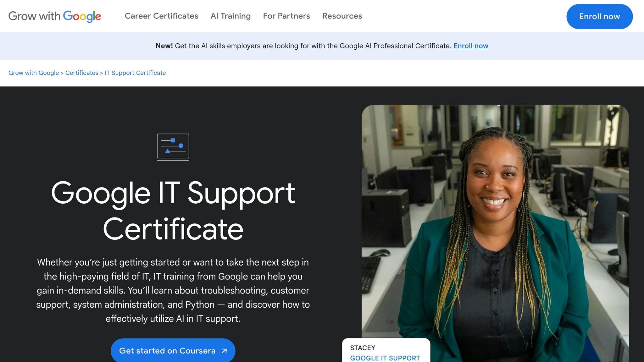The width and height of the screenshot is (644, 362).
Task: Click the GOOGLE IT SUPPORT caption text
Action: [385, 358]
